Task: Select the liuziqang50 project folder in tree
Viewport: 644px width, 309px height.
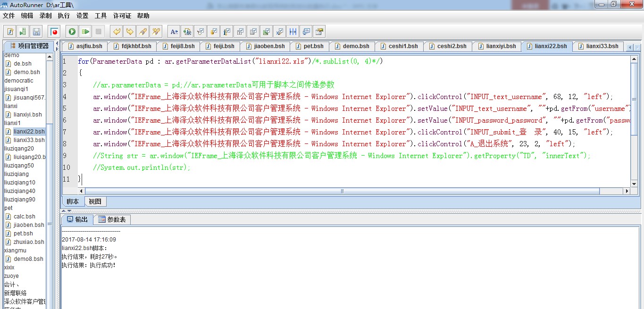Action: (x=19, y=166)
